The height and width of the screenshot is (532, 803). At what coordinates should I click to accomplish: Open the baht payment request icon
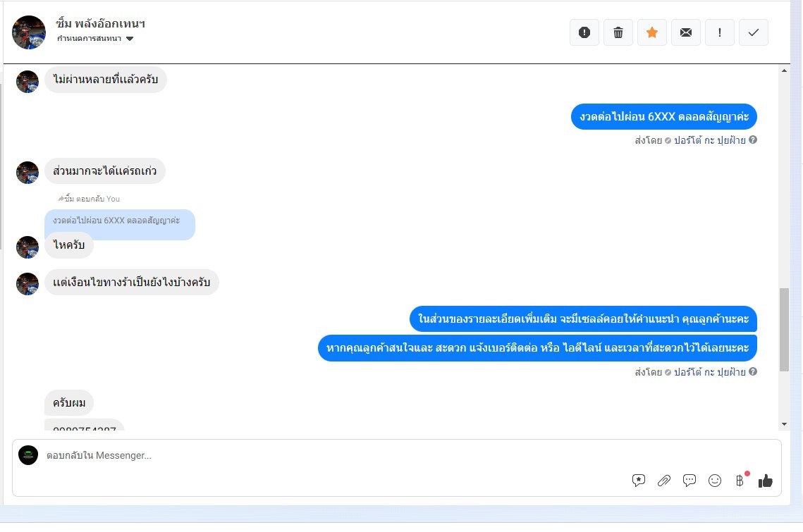pos(740,480)
